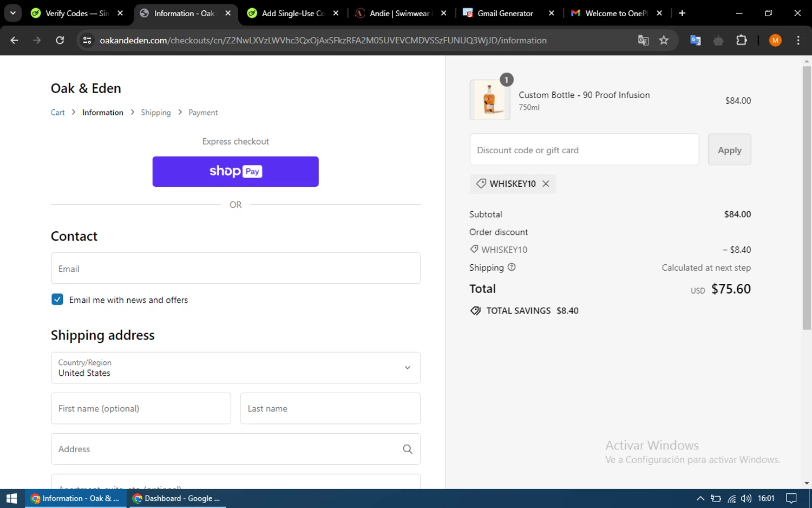
Task: Click the Custom Bottle product thumbnail
Action: point(490,100)
